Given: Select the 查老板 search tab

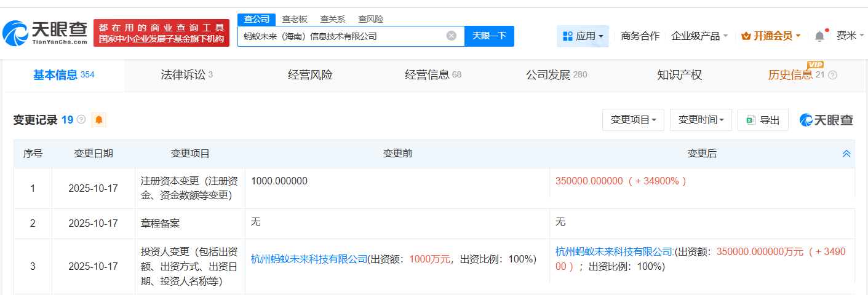Looking at the screenshot, I should point(295,19).
